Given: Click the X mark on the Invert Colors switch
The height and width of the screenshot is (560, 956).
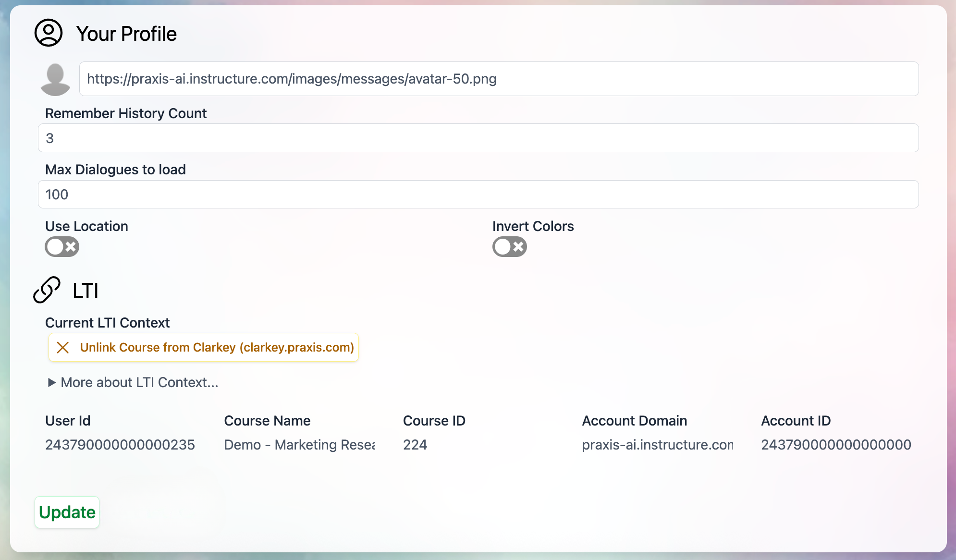Looking at the screenshot, I should (x=518, y=246).
